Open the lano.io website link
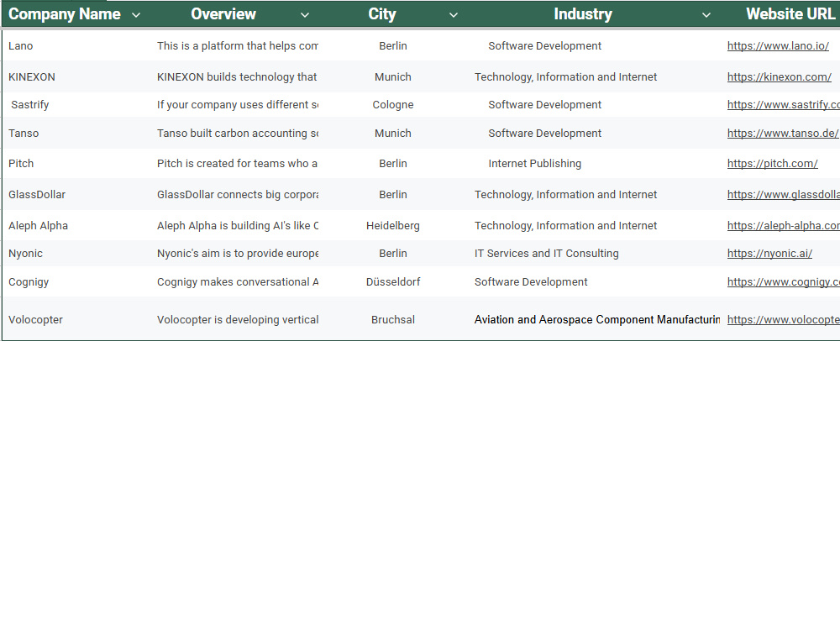840x630 pixels. [778, 46]
